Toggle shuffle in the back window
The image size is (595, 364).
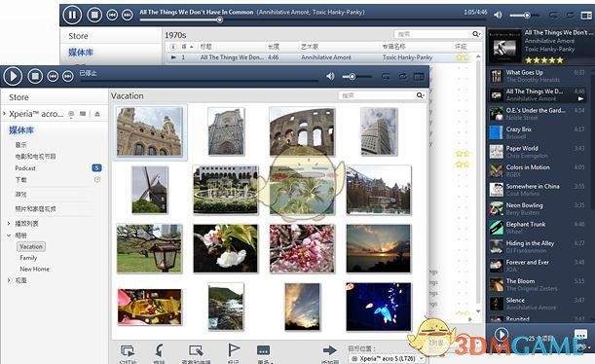(x=570, y=15)
